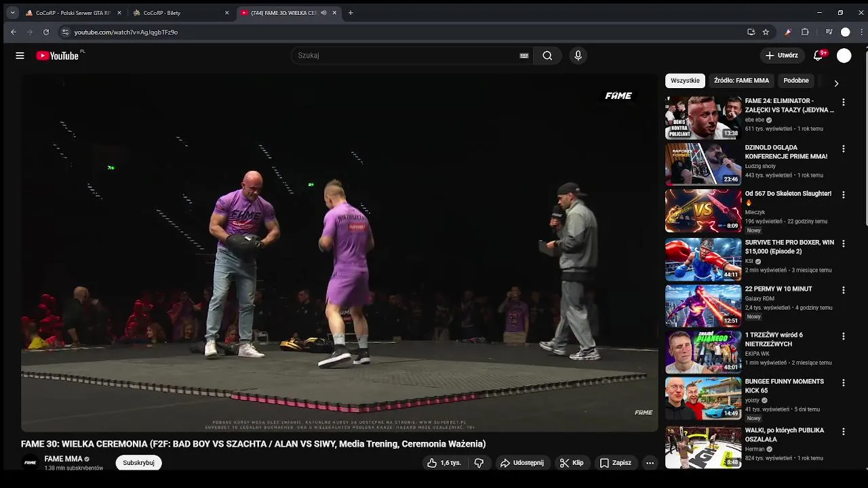Open the Skeleton Slaughter video thumbnail
Image resolution: width=868 pixels, height=488 pixels.
tap(703, 210)
